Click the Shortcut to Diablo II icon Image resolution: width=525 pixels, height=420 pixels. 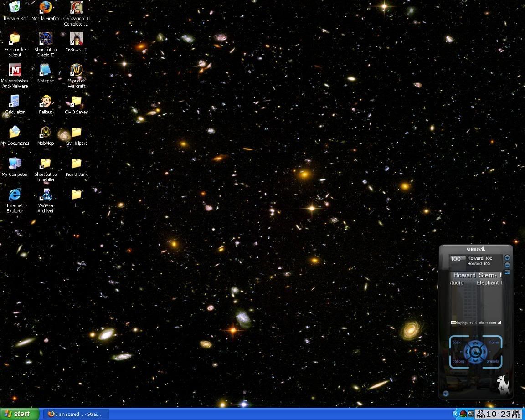point(45,39)
